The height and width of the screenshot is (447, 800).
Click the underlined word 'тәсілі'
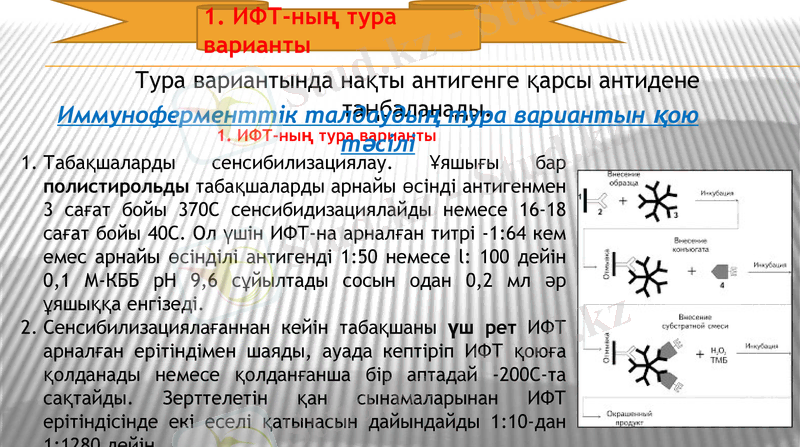(378, 145)
